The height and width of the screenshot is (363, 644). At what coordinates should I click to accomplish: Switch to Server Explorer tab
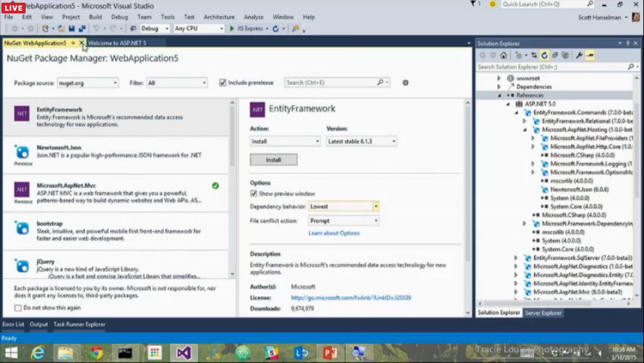click(543, 313)
